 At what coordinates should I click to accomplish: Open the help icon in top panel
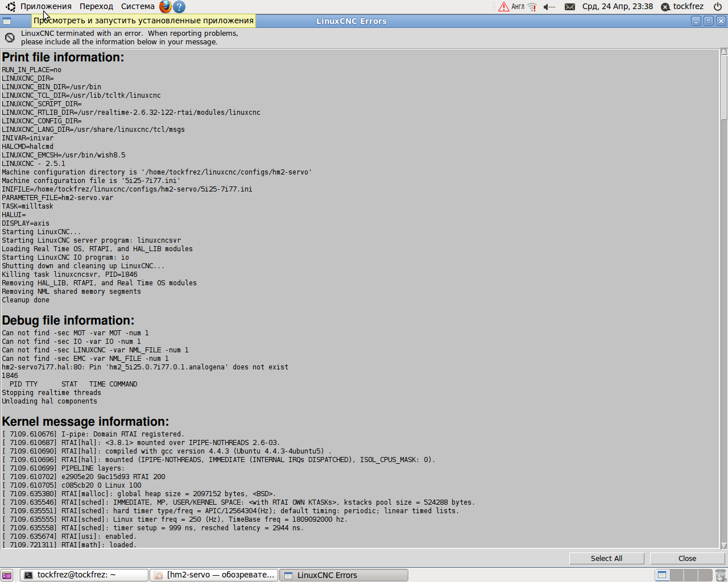[x=179, y=7]
